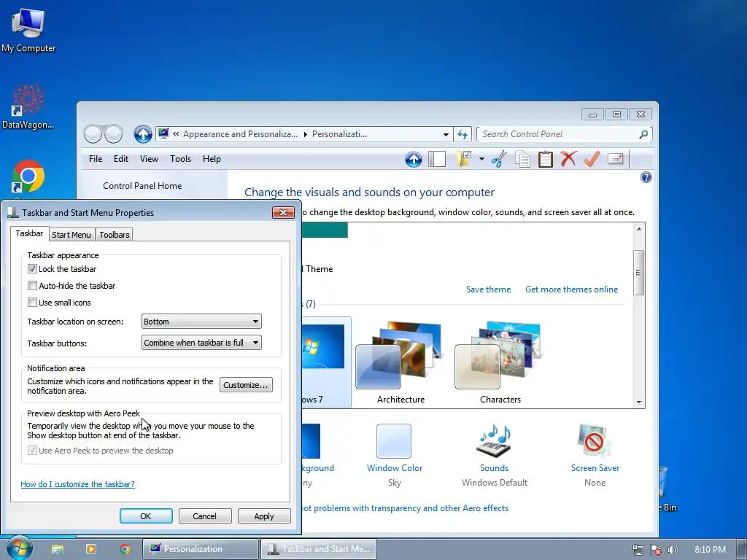
Task: Open the Window Color icon
Action: point(394,441)
